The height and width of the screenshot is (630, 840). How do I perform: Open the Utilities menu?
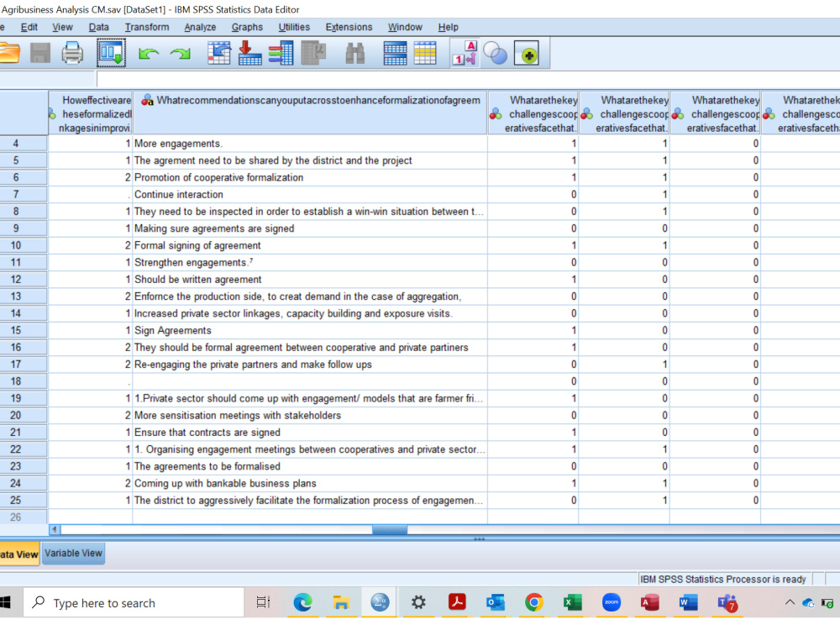[x=294, y=27]
